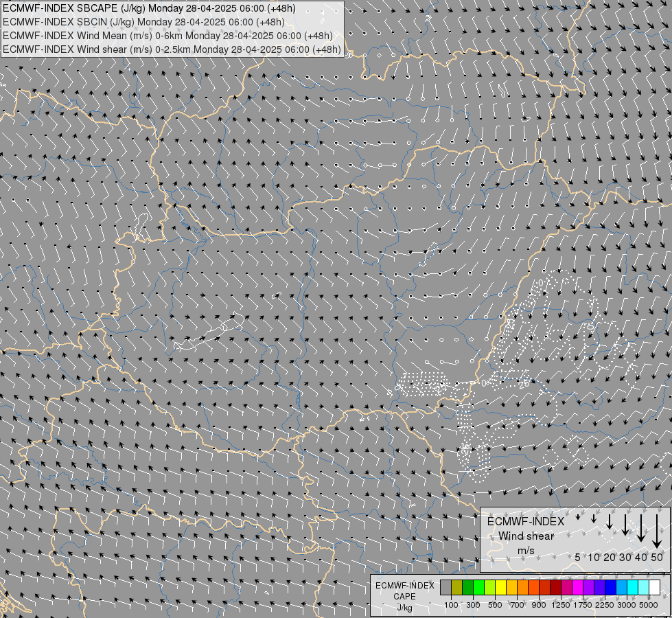Click the '1750' CAPE scale value

click(583, 605)
